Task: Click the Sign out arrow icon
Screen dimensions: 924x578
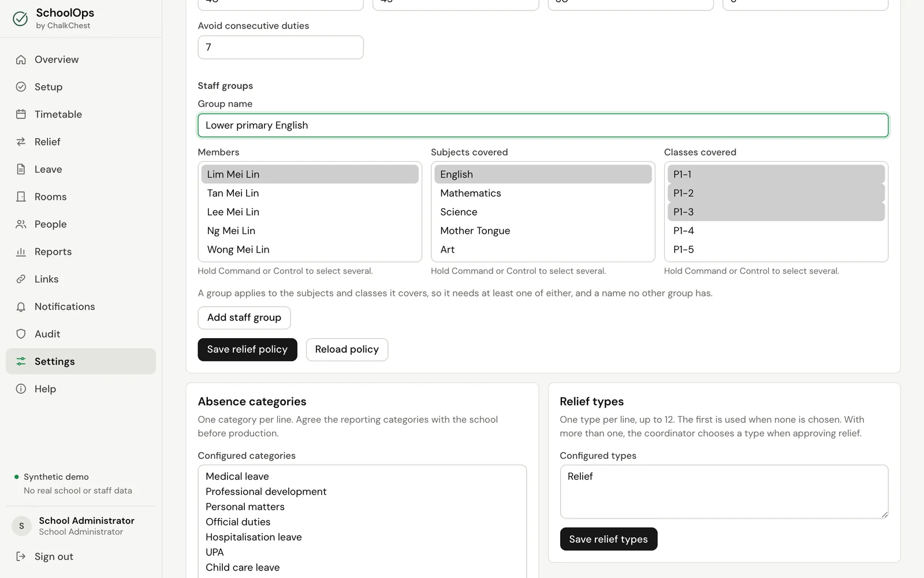Action: tap(21, 557)
